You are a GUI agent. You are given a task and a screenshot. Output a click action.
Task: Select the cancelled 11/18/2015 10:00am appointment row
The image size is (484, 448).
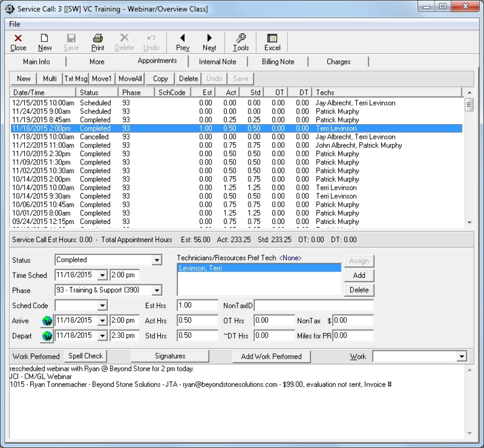point(151,137)
